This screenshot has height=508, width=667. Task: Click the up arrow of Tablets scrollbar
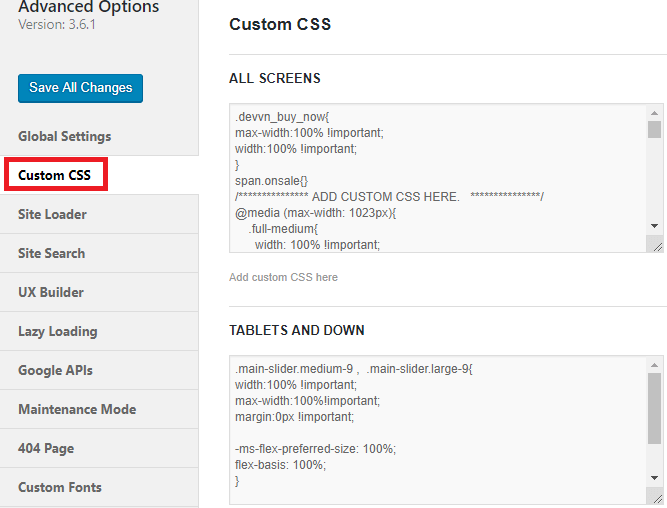click(654, 365)
